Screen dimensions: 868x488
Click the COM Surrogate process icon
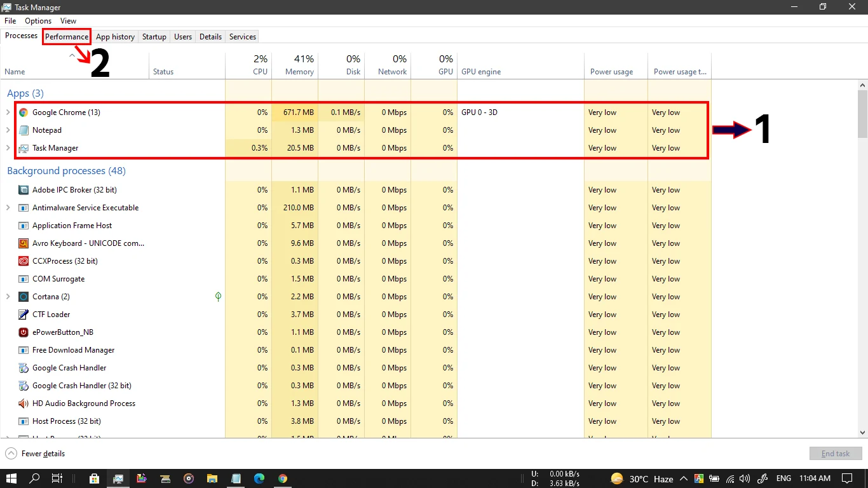click(x=24, y=279)
